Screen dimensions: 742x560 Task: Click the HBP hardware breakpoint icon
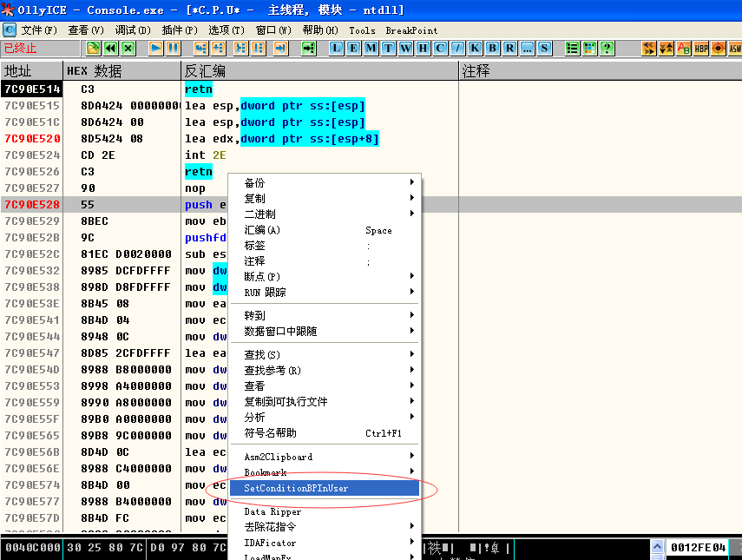tap(701, 49)
